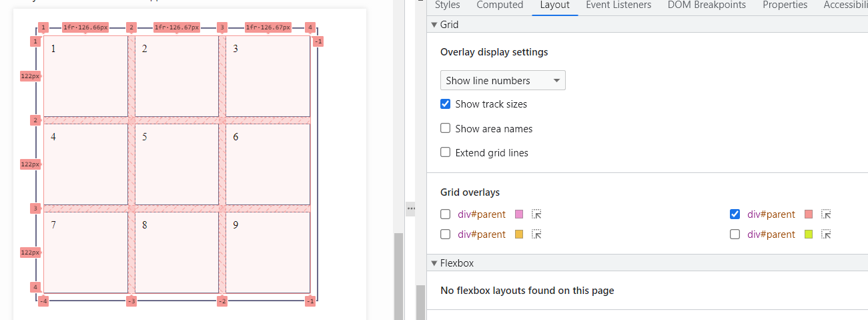Open the orange overlay color swatch

point(519,234)
